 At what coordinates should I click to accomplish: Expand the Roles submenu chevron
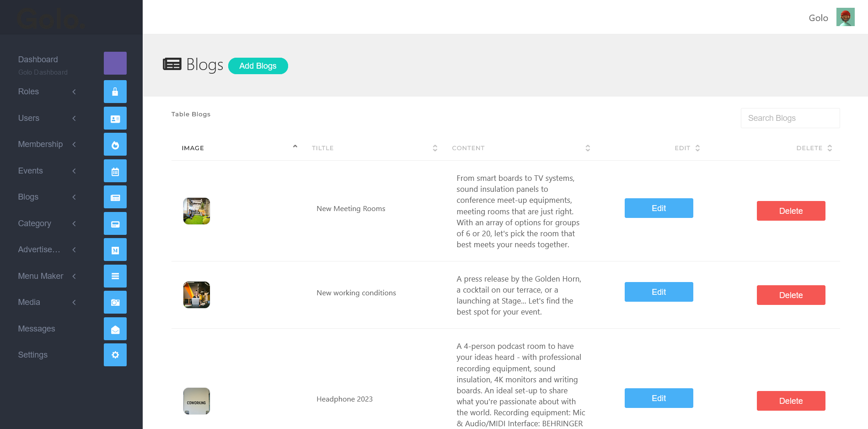pyautogui.click(x=74, y=92)
